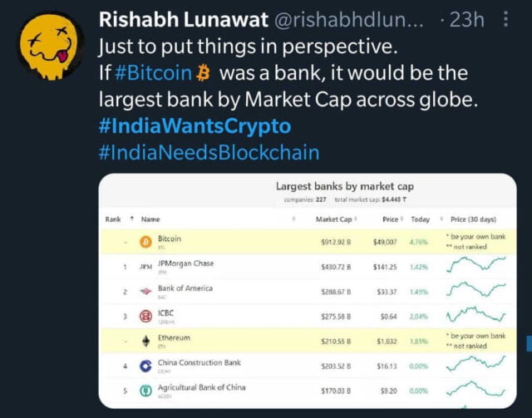This screenshot has width=532, height=418.
Task: Click the 23h tweet timestamp
Action: 466,20
